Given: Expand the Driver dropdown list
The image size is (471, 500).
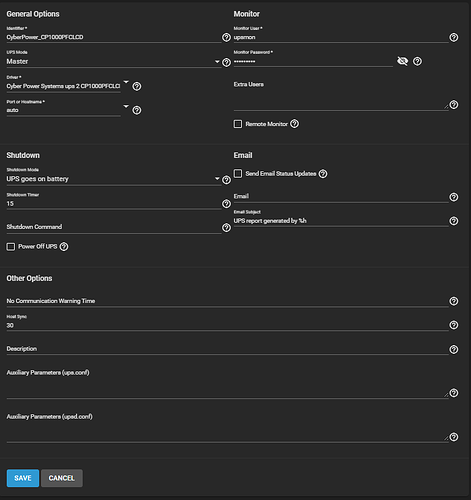Looking at the screenshot, I should [68, 86].
